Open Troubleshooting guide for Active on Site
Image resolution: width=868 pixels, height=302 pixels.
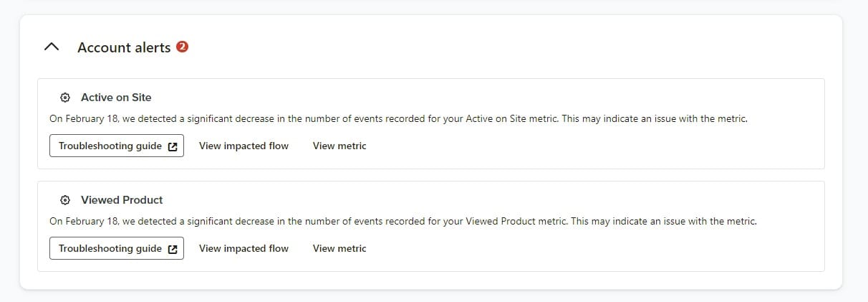[110, 146]
